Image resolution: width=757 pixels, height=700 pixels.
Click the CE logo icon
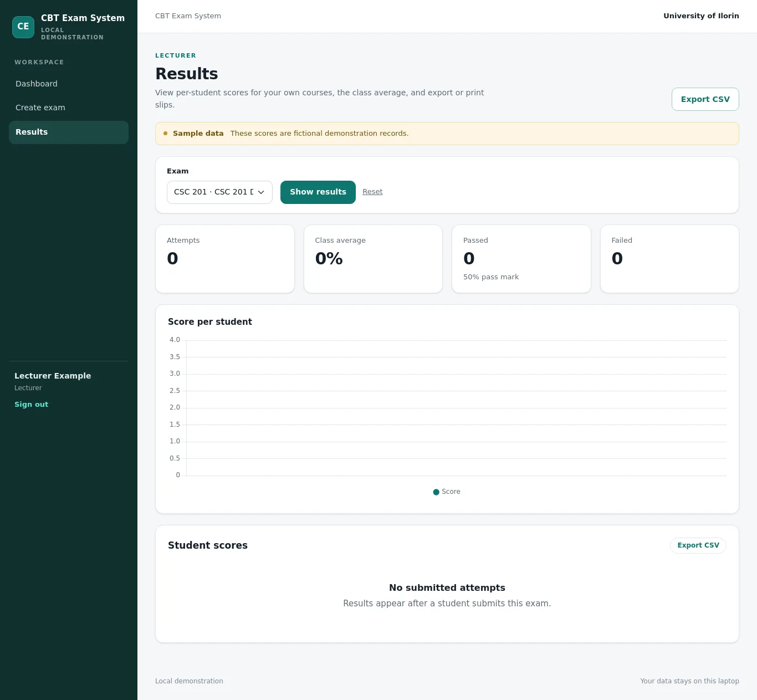[x=23, y=27]
